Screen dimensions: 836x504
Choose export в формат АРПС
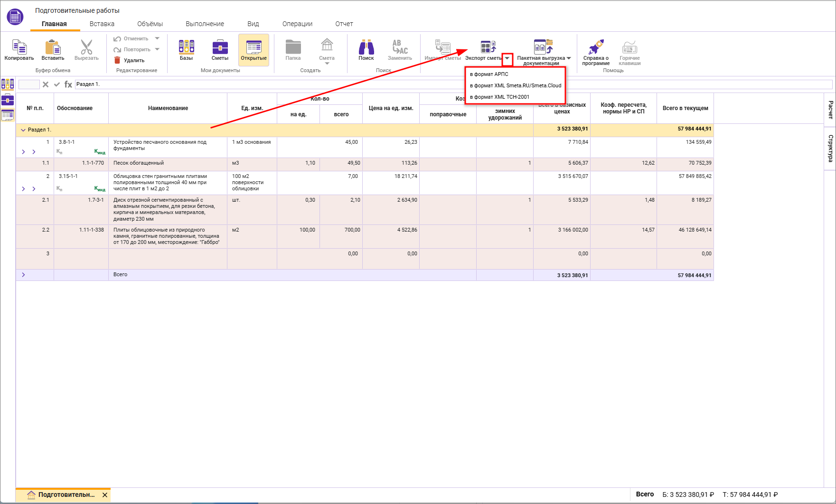[489, 74]
